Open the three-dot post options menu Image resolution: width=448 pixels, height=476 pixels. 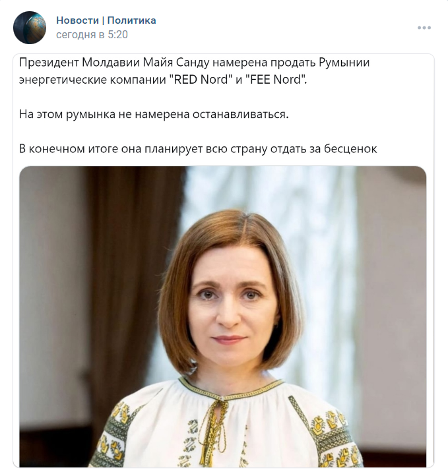click(424, 28)
